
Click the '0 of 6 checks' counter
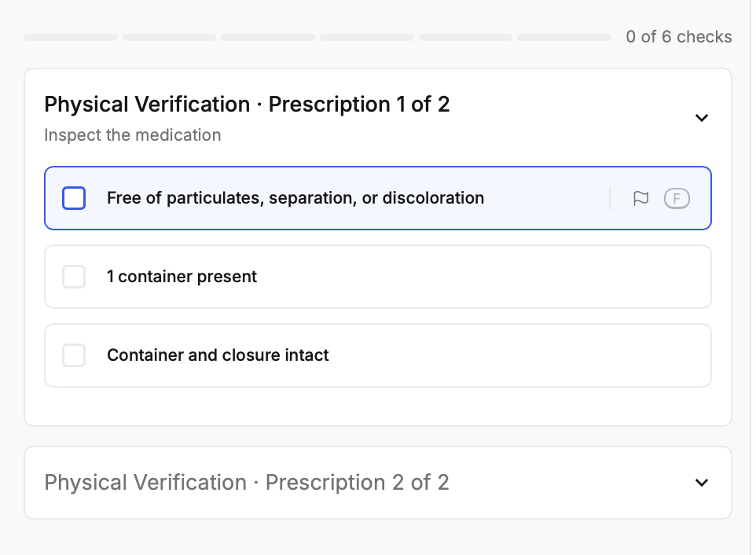pyautogui.click(x=679, y=37)
